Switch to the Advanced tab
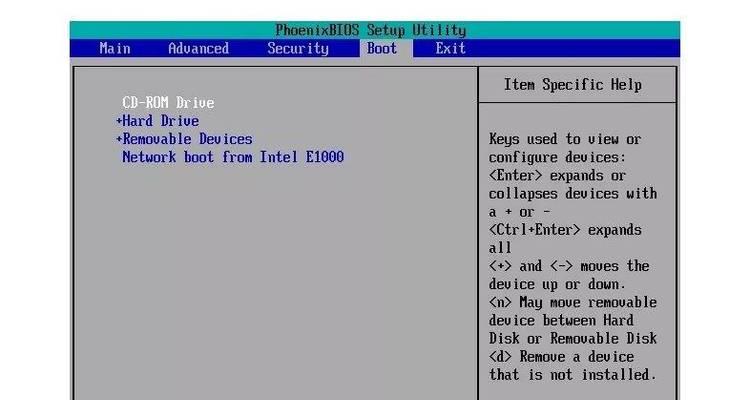 (199, 48)
